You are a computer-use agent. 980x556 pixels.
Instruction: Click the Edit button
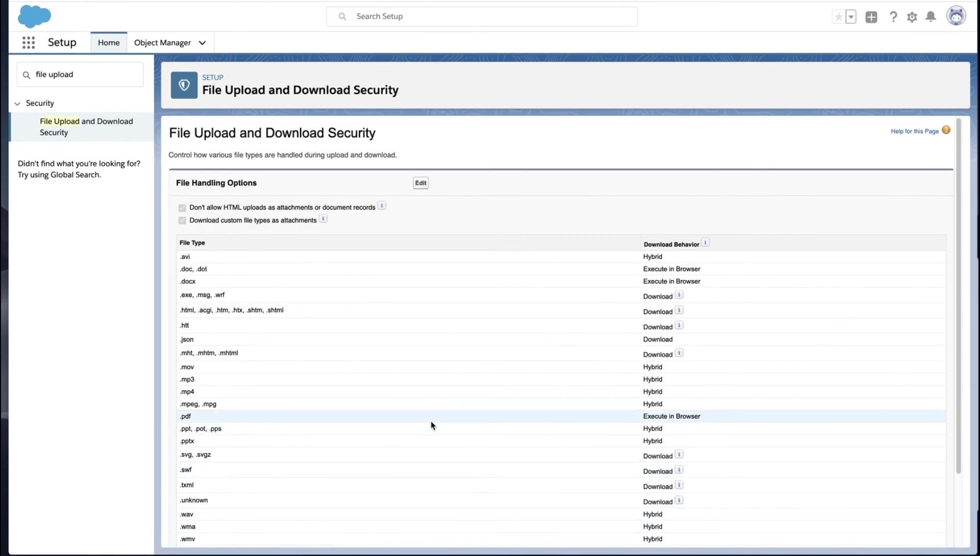[x=421, y=183]
